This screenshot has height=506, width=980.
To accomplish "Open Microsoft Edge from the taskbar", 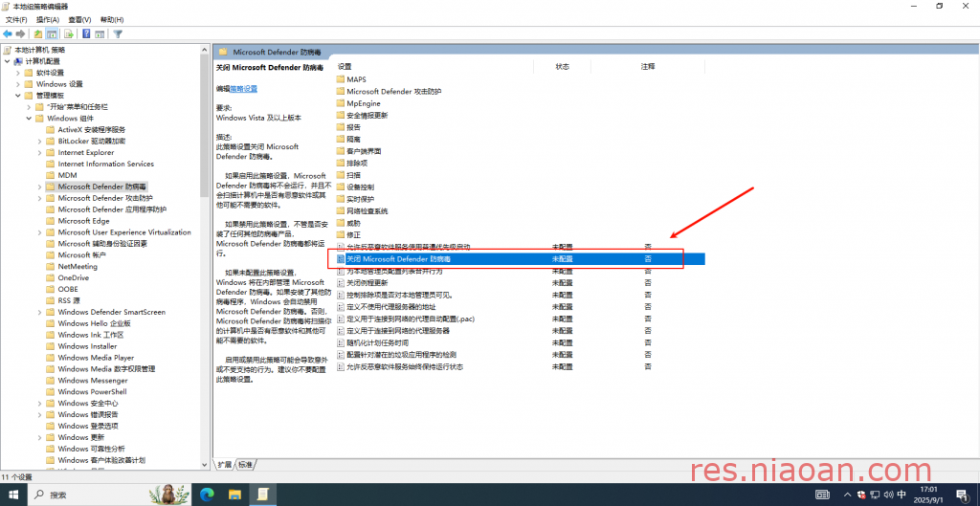I will pyautogui.click(x=207, y=495).
